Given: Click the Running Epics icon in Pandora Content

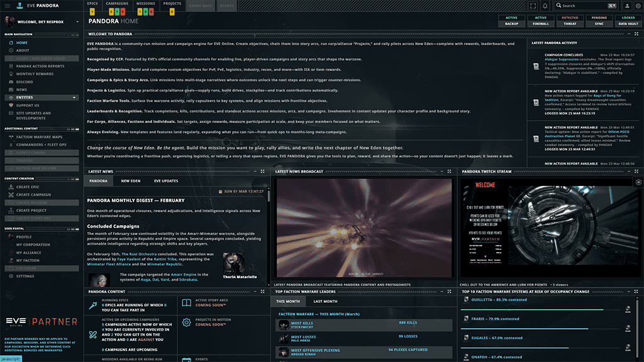Looking at the screenshot, I should coord(93,305).
